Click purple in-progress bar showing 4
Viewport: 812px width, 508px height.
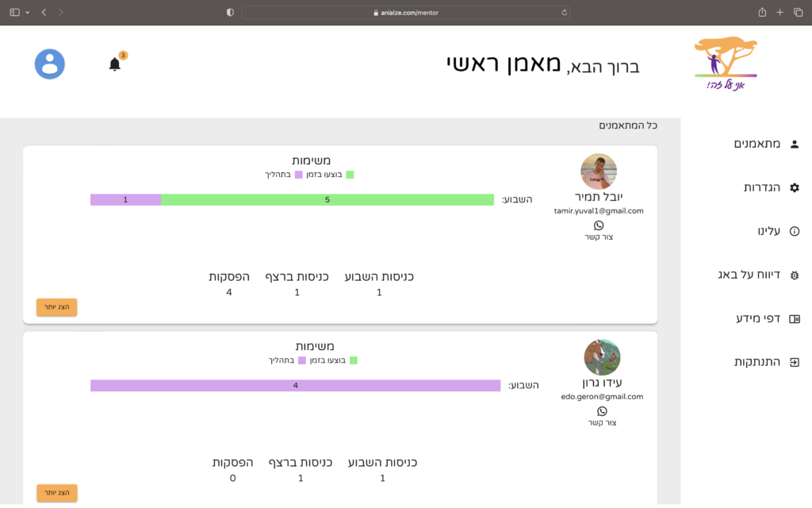tap(295, 386)
